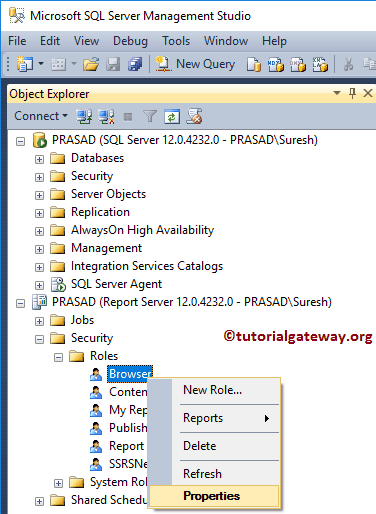Click the Open File folder icon
Image resolution: width=376 pixels, height=514 pixels.
point(91,64)
